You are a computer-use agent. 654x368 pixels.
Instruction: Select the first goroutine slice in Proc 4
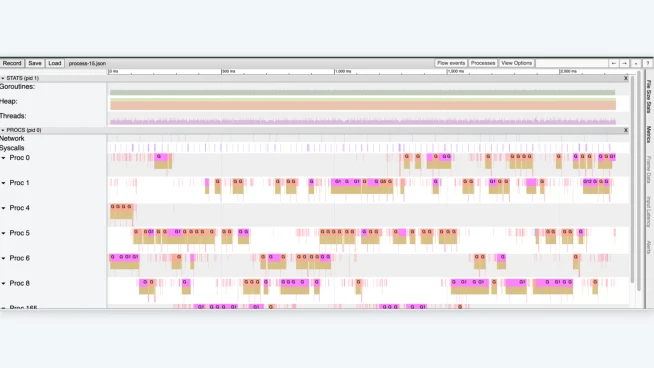113,207
